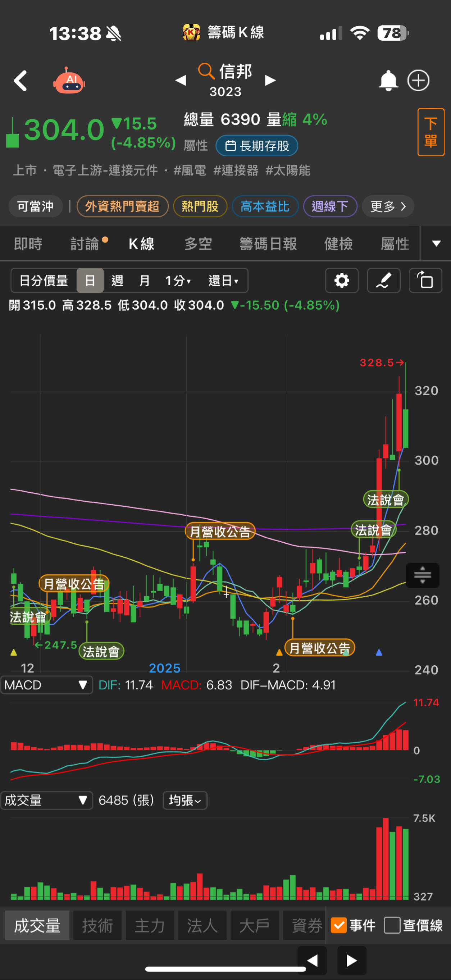Select the 熱門股 tag
This screenshot has width=451, height=980.
[x=200, y=206]
